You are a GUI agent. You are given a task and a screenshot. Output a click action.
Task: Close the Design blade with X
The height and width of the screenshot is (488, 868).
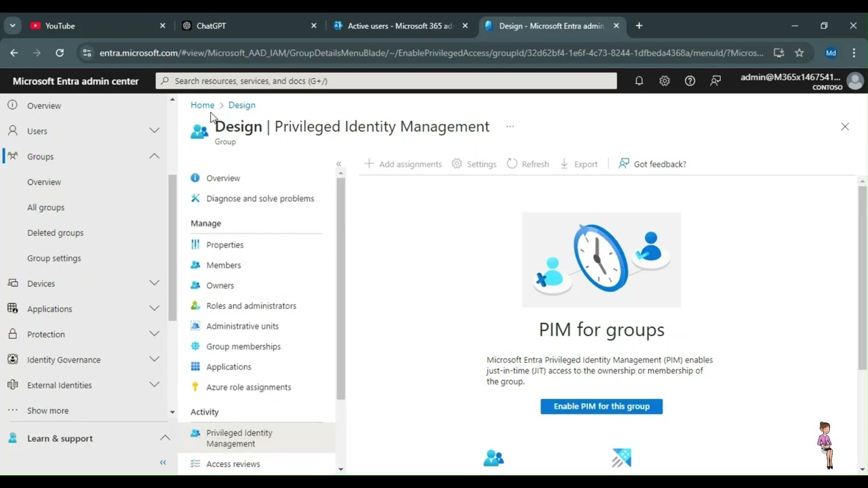click(x=845, y=126)
